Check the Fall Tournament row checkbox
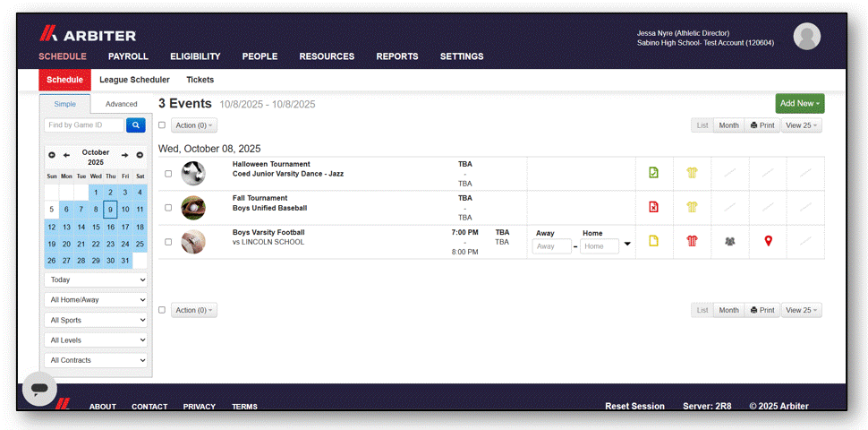Viewport: 868px width, 430px height. (168, 208)
